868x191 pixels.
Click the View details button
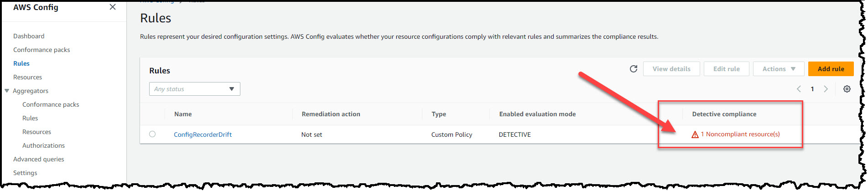671,69
